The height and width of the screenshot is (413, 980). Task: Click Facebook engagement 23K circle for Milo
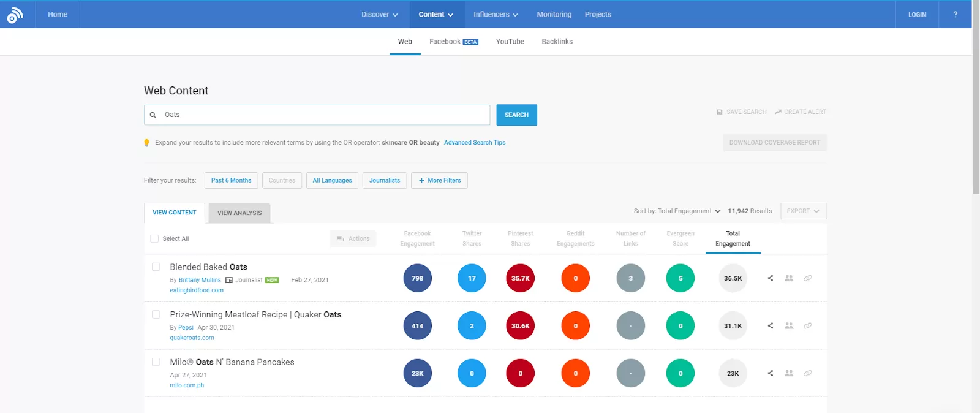click(x=418, y=373)
